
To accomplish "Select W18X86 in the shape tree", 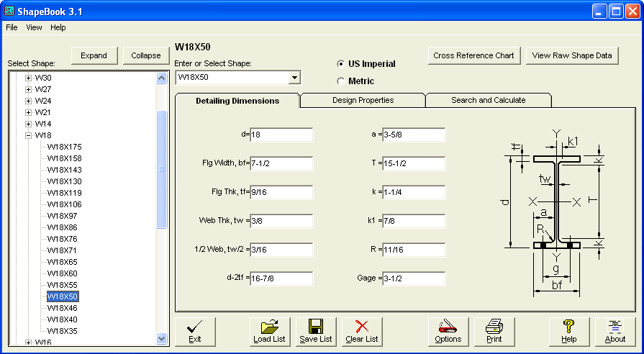I will pyautogui.click(x=63, y=227).
